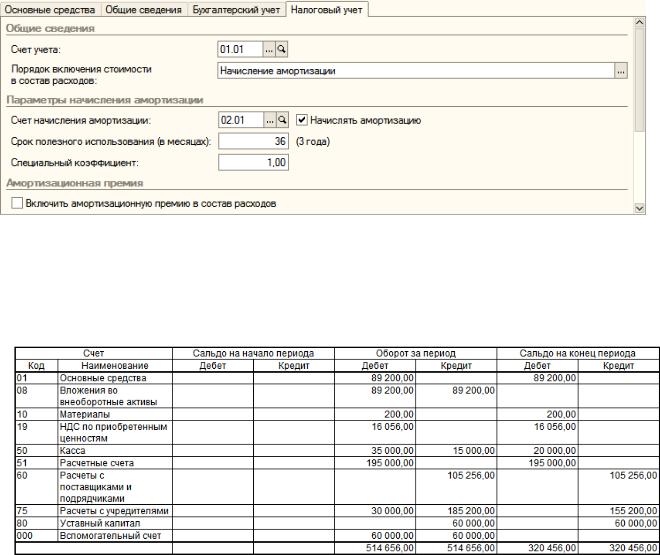Click the 155 200,00 ending credit balance
This screenshot has height=555, width=660.
click(x=633, y=511)
